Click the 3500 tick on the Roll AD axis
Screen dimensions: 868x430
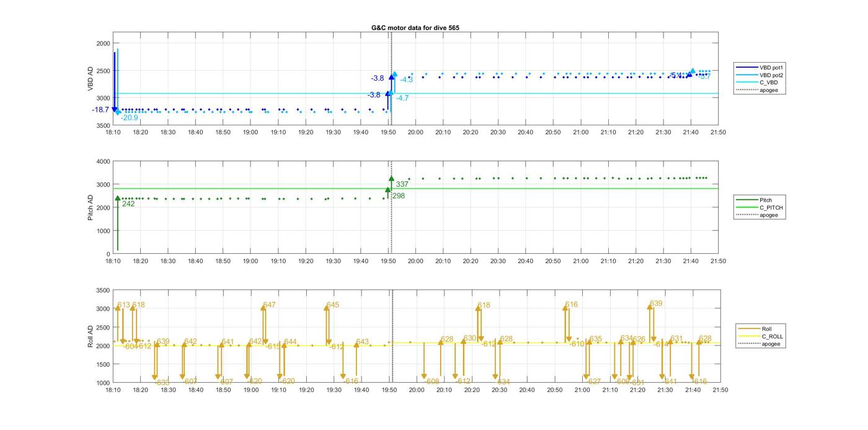(x=103, y=290)
